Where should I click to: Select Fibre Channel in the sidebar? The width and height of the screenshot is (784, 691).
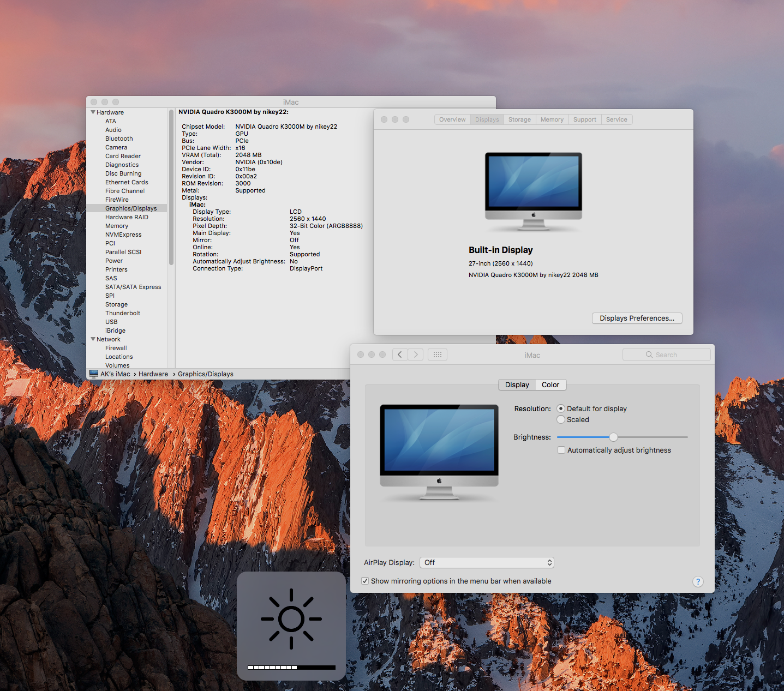(x=125, y=191)
